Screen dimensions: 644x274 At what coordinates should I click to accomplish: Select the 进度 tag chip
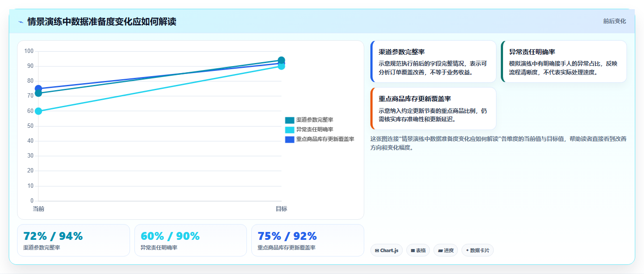tap(446, 250)
